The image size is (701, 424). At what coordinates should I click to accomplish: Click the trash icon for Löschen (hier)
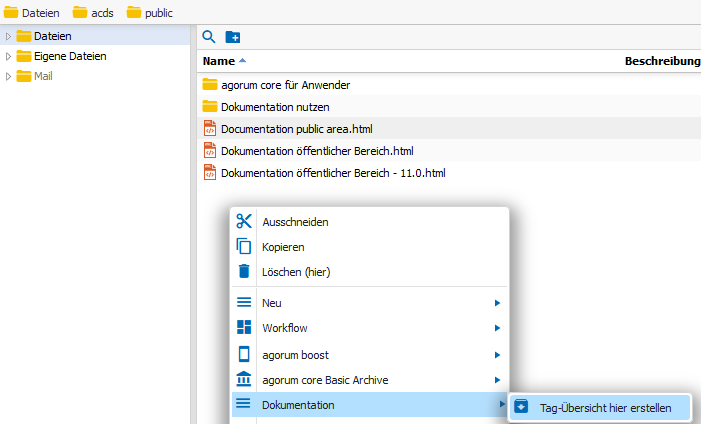coord(244,271)
